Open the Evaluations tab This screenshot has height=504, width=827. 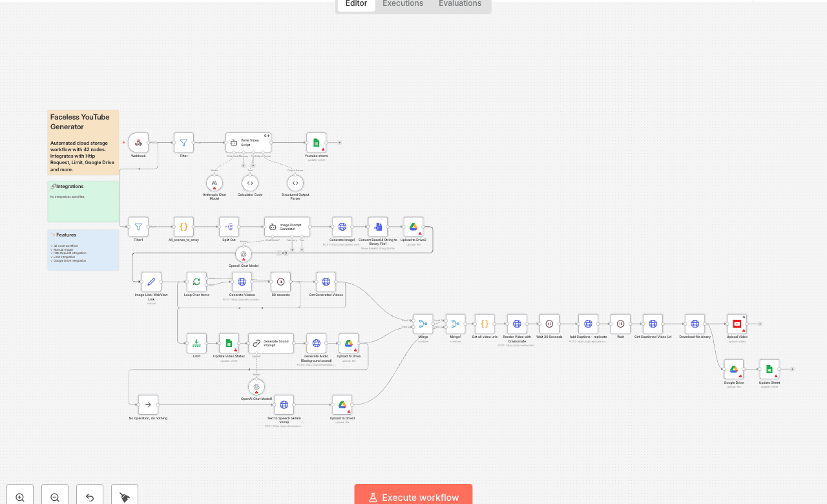click(x=459, y=4)
